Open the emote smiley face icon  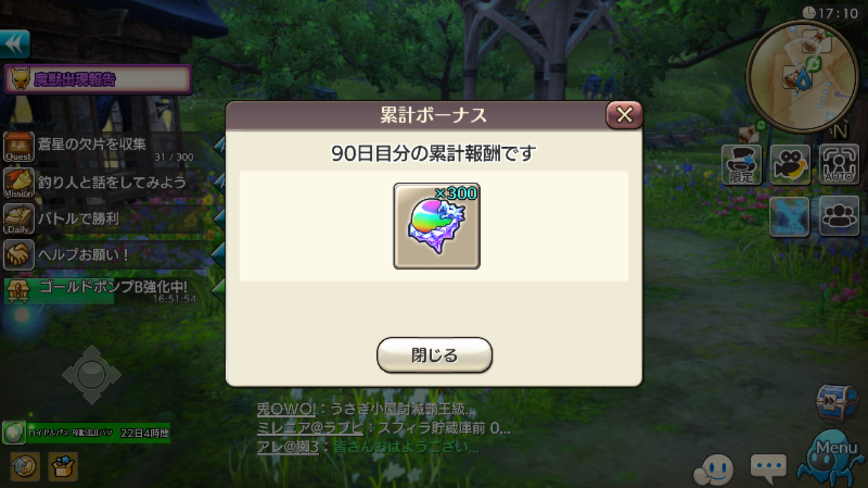[714, 470]
